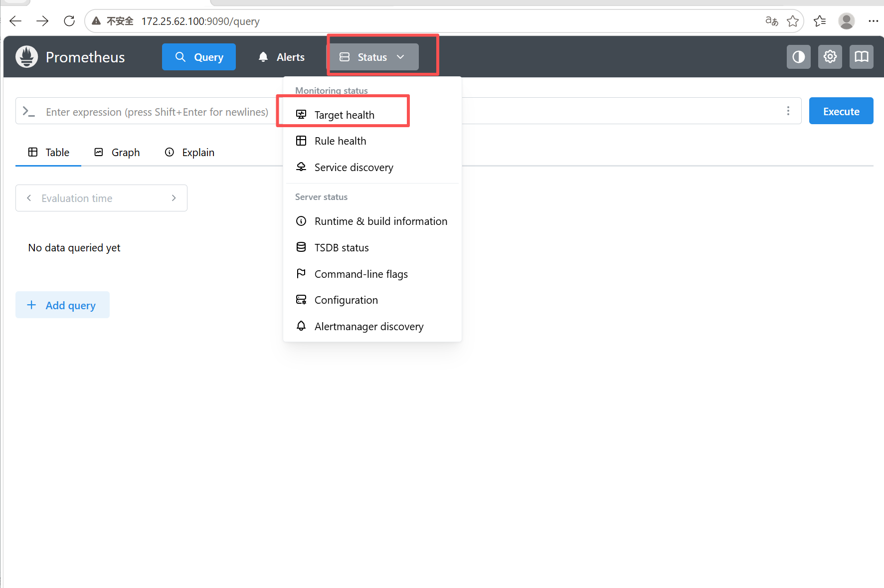Switch to the Table tab
This screenshot has height=588, width=884.
coord(48,153)
